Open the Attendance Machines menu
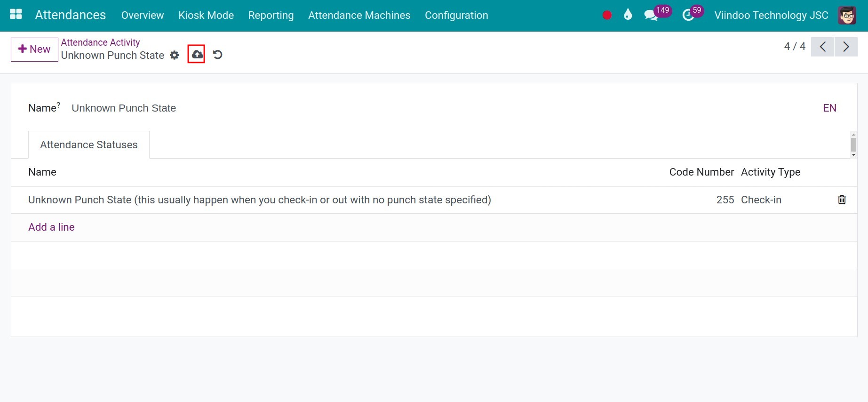The height and width of the screenshot is (402, 868). click(359, 15)
